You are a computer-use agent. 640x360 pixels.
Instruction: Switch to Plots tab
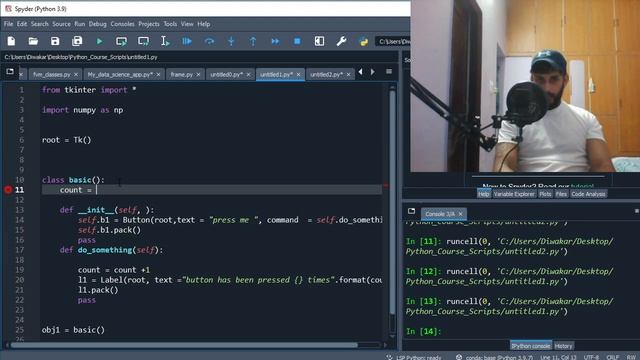coord(545,194)
